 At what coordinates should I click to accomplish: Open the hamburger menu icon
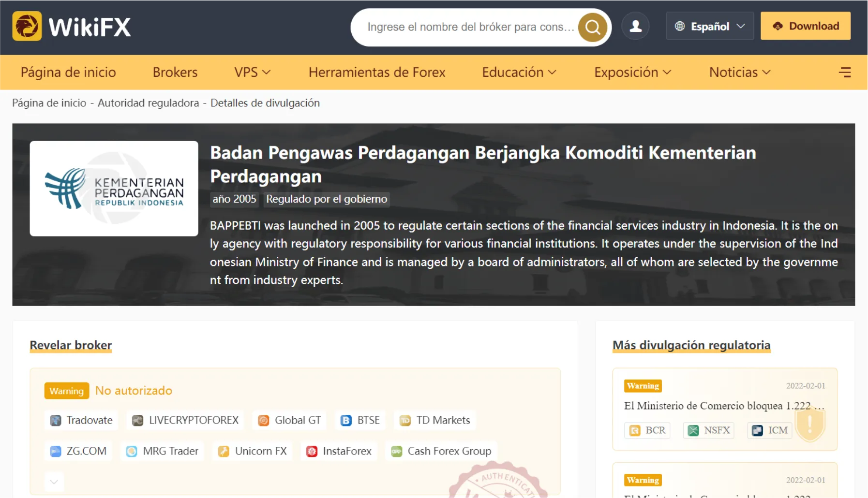(x=845, y=72)
